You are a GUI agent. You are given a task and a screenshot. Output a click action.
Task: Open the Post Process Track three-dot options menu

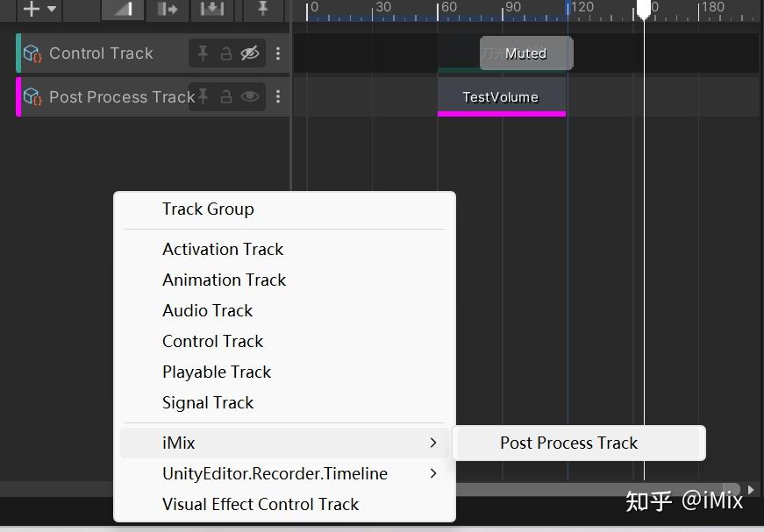pyautogui.click(x=278, y=96)
